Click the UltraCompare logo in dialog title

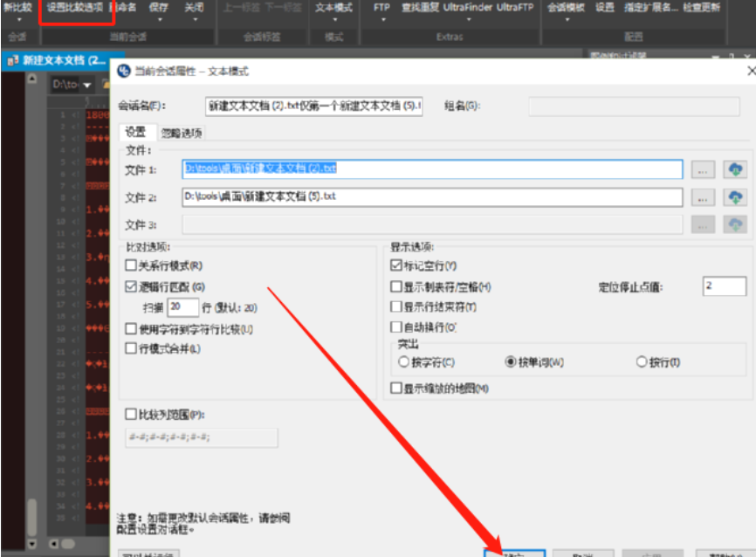pyautogui.click(x=124, y=71)
